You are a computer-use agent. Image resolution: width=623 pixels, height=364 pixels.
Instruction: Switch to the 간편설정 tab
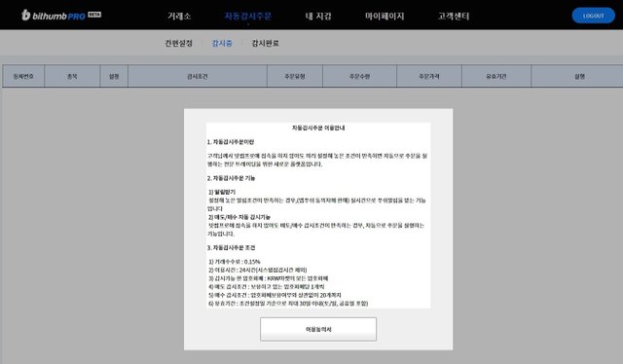(x=178, y=43)
